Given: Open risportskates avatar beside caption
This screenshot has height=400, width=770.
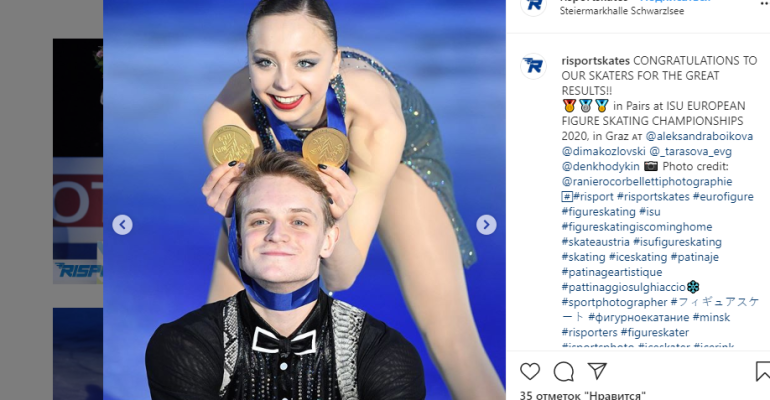Looking at the screenshot, I should pyautogui.click(x=533, y=66).
